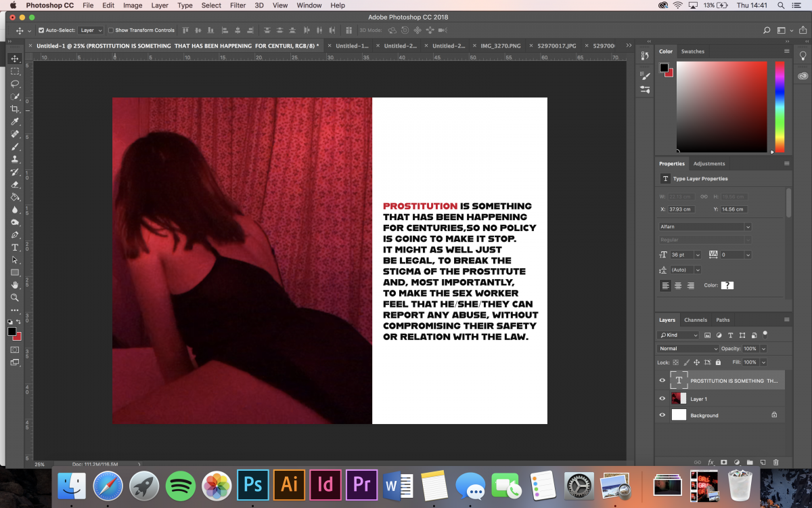Activate the Zoom magnifier tool
Screen dimensions: 812x508
pyautogui.click(x=15, y=297)
